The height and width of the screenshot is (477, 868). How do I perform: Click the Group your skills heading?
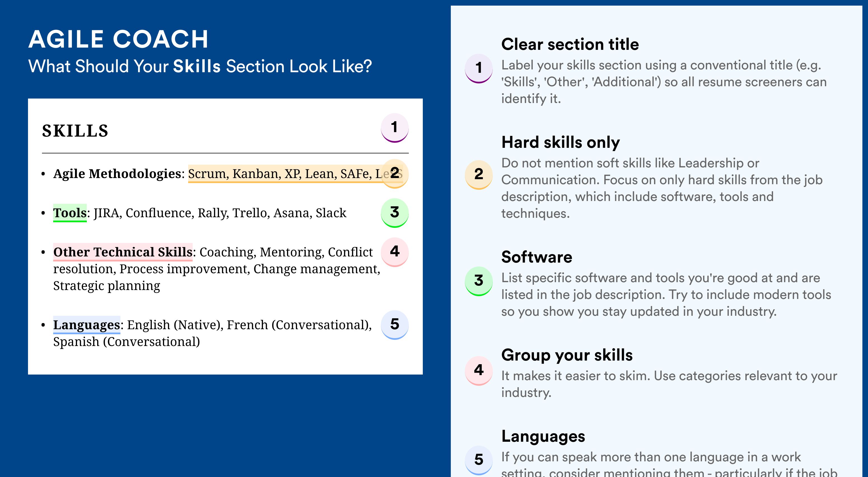pyautogui.click(x=567, y=355)
